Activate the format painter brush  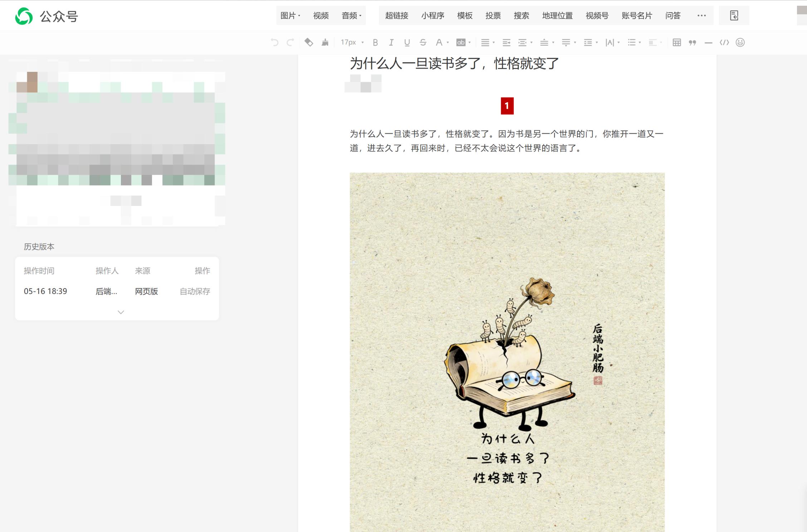click(x=325, y=43)
